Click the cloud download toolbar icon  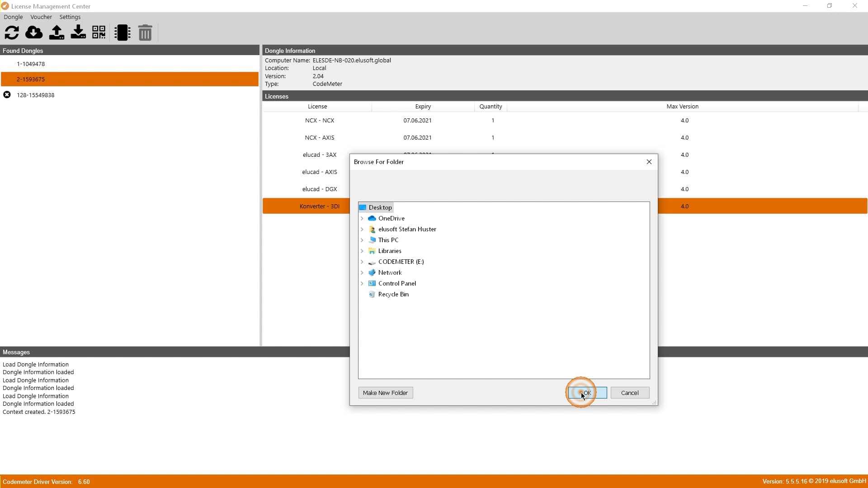point(34,33)
